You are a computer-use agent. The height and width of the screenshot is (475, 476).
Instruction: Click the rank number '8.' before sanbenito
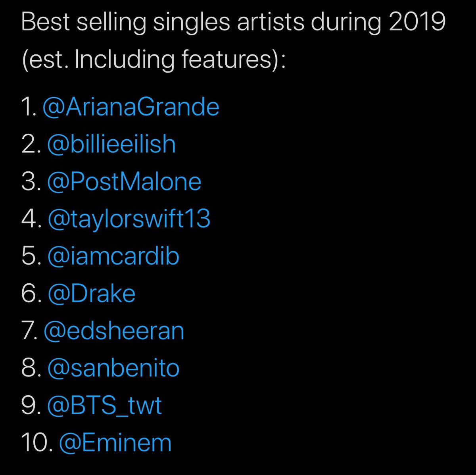tap(31, 368)
